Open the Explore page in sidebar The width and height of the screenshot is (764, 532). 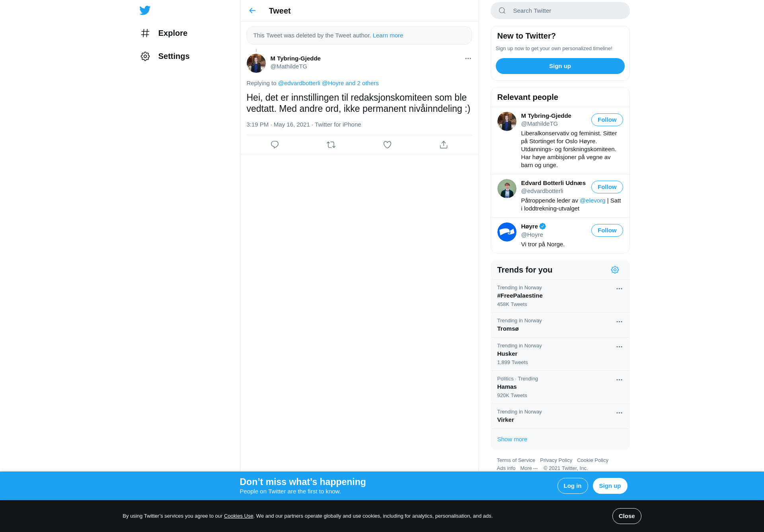pyautogui.click(x=164, y=33)
